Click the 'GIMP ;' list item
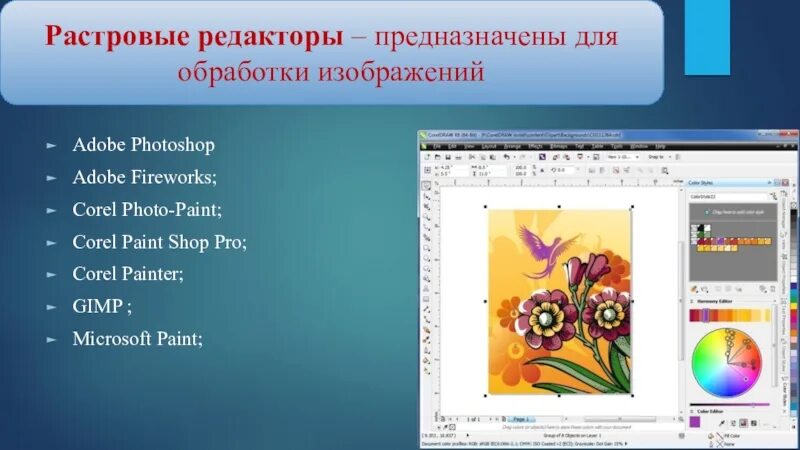This screenshot has width=800, height=450. pos(102,306)
